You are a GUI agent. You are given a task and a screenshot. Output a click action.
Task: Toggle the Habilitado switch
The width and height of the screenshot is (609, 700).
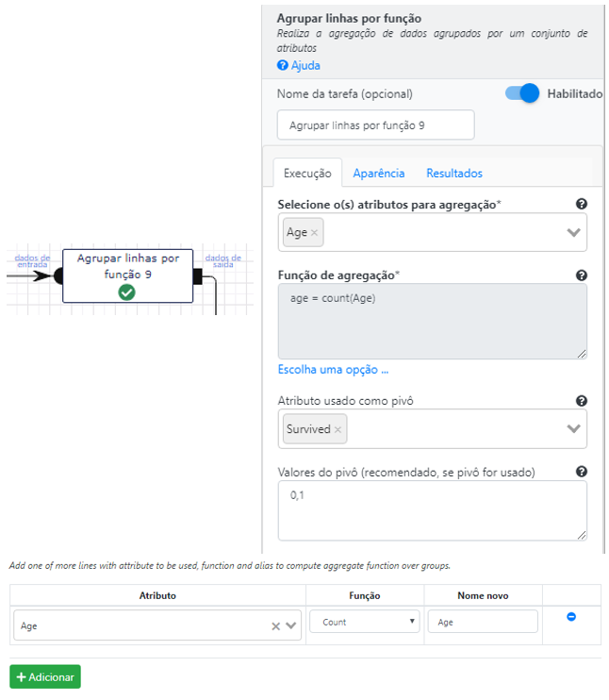click(x=522, y=93)
